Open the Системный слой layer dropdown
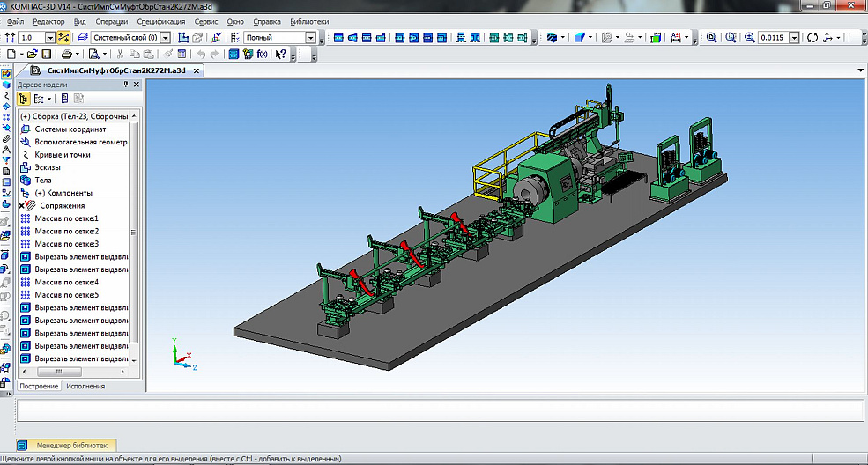Viewport: 868px width, 465px height. click(165, 38)
